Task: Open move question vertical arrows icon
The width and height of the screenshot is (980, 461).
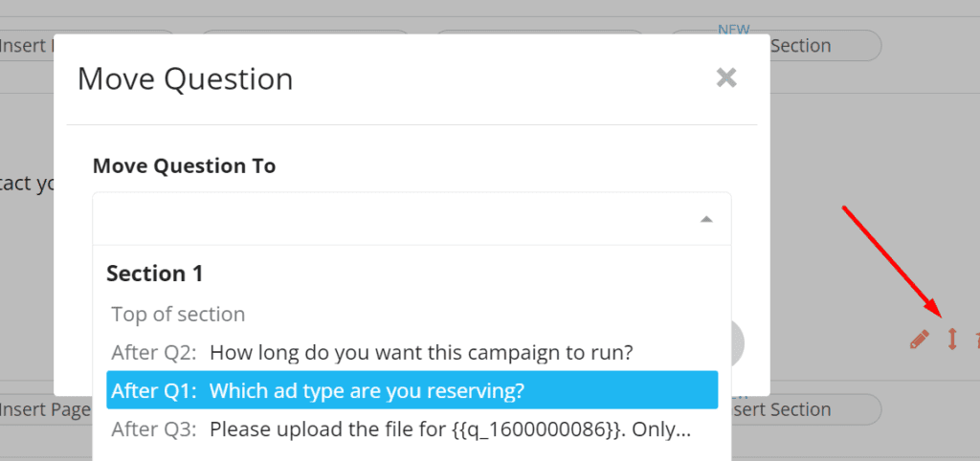Action: click(x=952, y=340)
